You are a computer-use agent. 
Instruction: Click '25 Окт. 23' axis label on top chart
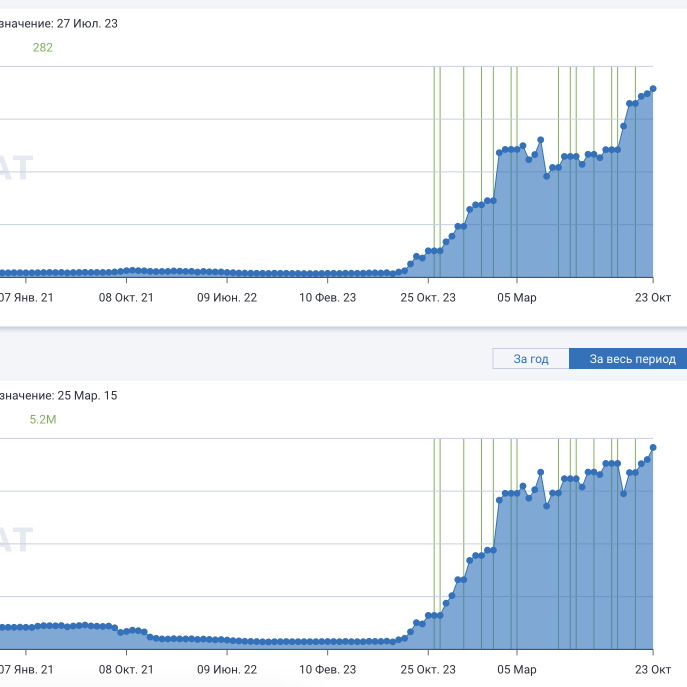point(428,297)
